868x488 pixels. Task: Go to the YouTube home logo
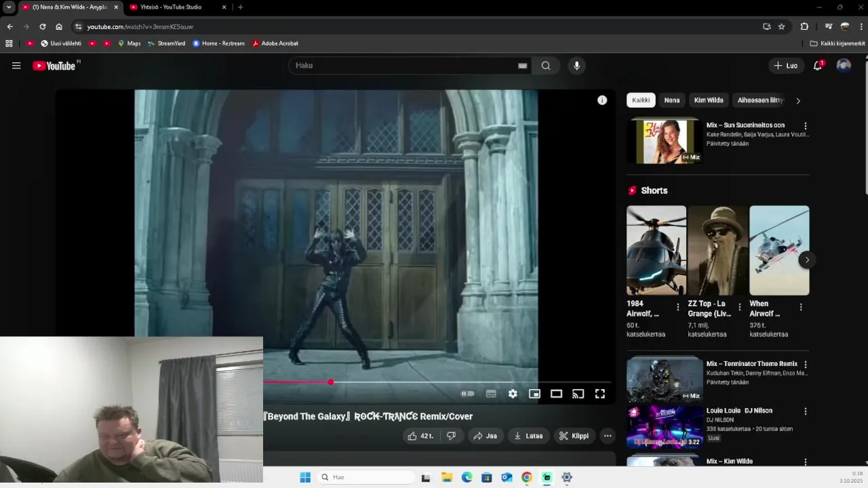click(x=54, y=66)
